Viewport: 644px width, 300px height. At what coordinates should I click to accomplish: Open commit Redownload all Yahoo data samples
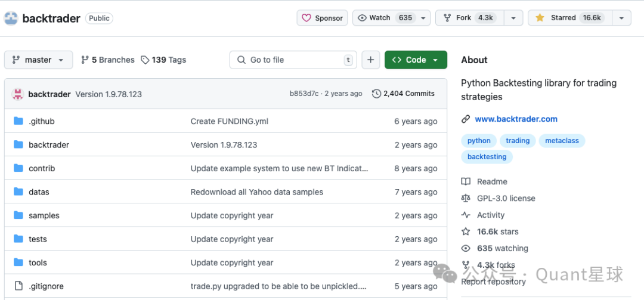click(256, 192)
